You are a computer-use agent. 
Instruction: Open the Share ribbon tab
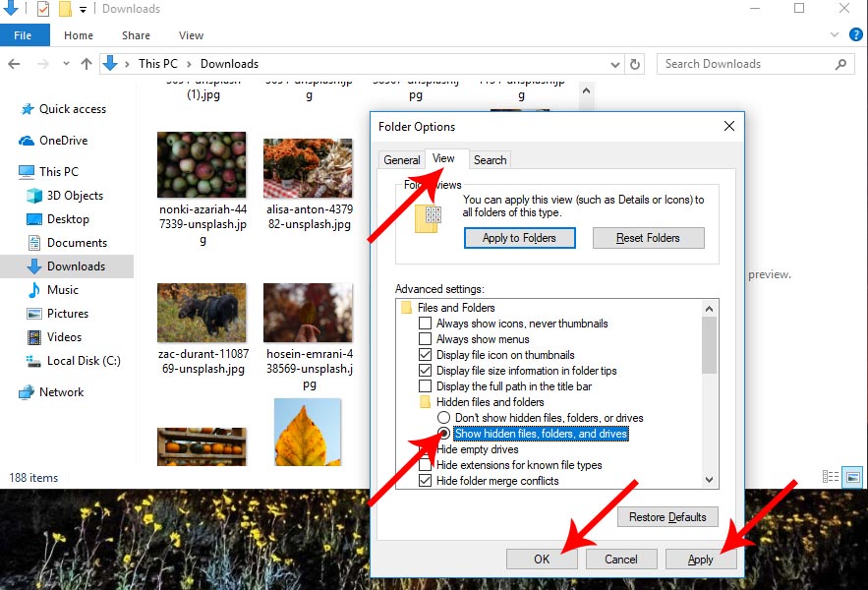pos(136,35)
